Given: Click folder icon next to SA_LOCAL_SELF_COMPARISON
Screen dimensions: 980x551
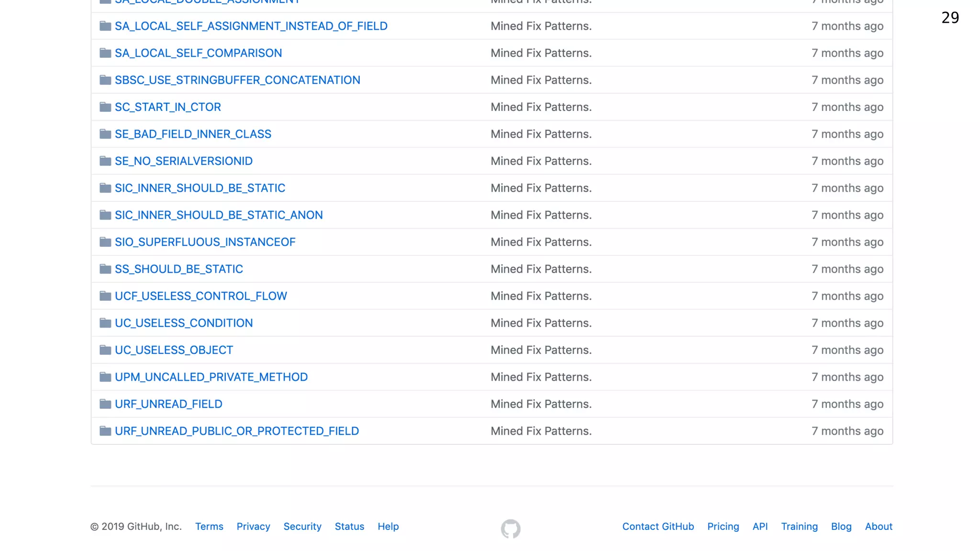Looking at the screenshot, I should 105,53.
